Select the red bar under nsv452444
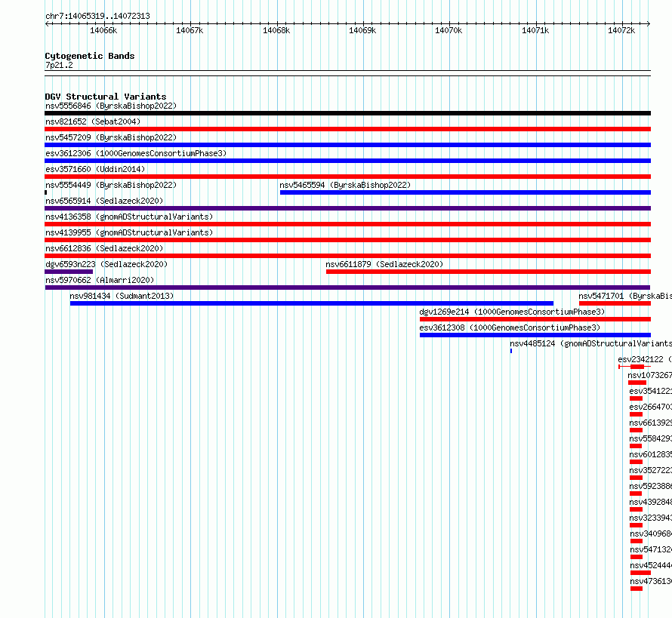This screenshot has width=672, height=618. pyautogui.click(x=641, y=573)
